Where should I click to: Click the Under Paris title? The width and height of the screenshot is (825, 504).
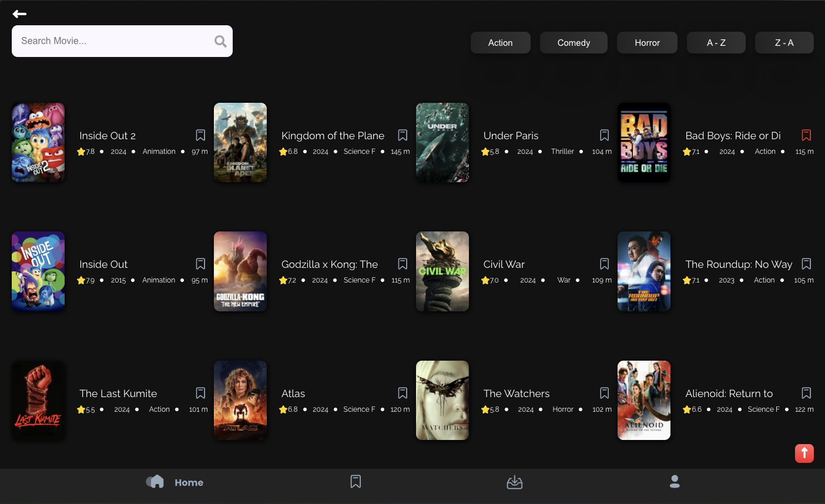click(511, 136)
